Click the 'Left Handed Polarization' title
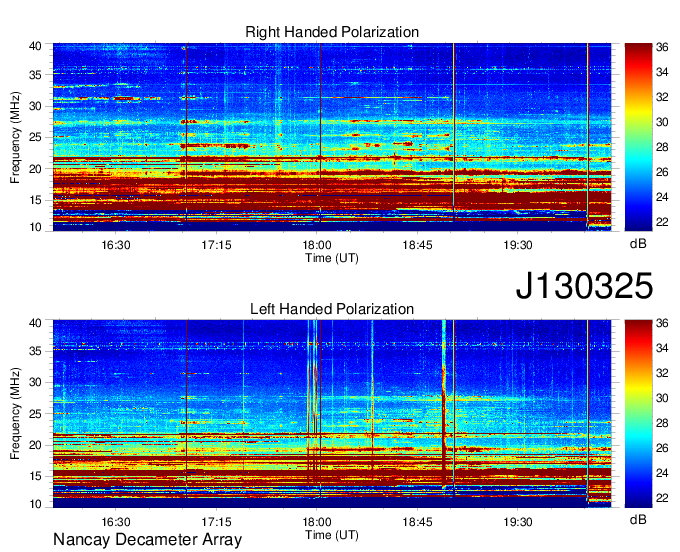Viewport: 680px width, 552px height. (x=332, y=309)
